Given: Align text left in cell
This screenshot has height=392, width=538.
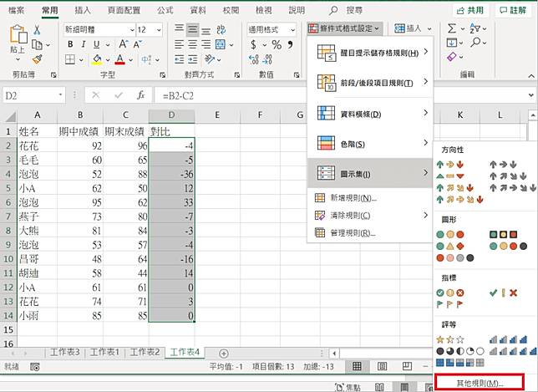Looking at the screenshot, I should 179,44.
